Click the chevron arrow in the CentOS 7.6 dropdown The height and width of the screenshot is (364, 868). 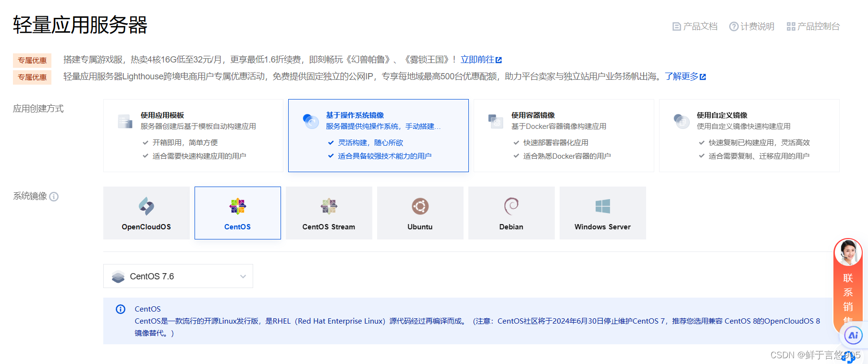[x=243, y=276]
